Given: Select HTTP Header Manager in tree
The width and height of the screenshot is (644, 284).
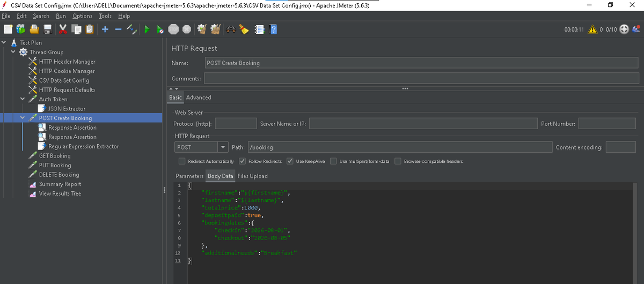Looking at the screenshot, I should [67, 62].
